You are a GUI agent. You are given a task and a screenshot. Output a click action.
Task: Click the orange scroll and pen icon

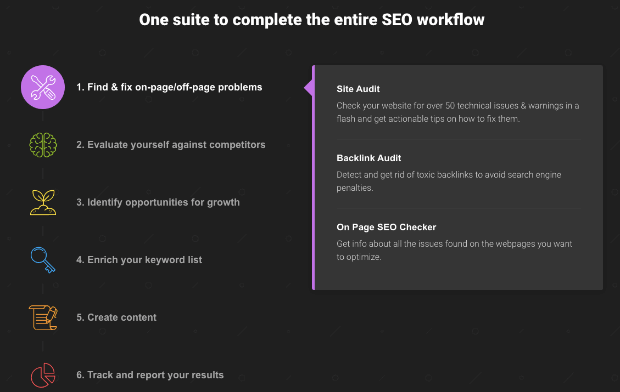pos(43,317)
